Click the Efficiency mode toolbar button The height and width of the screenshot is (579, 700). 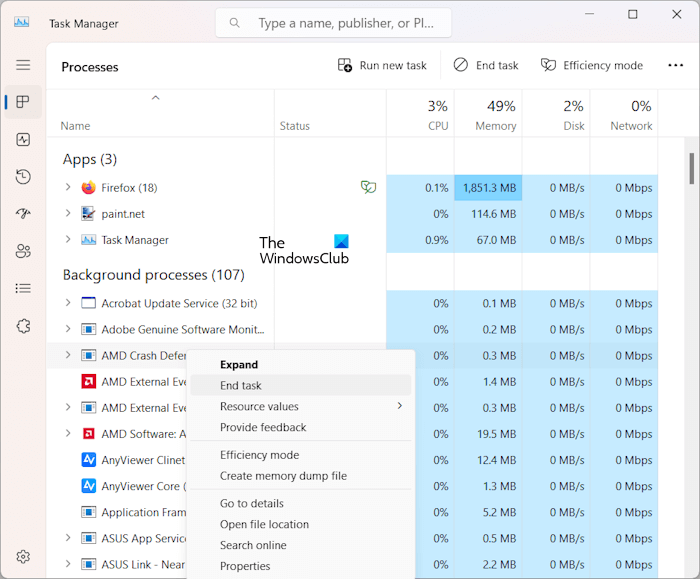(x=592, y=65)
